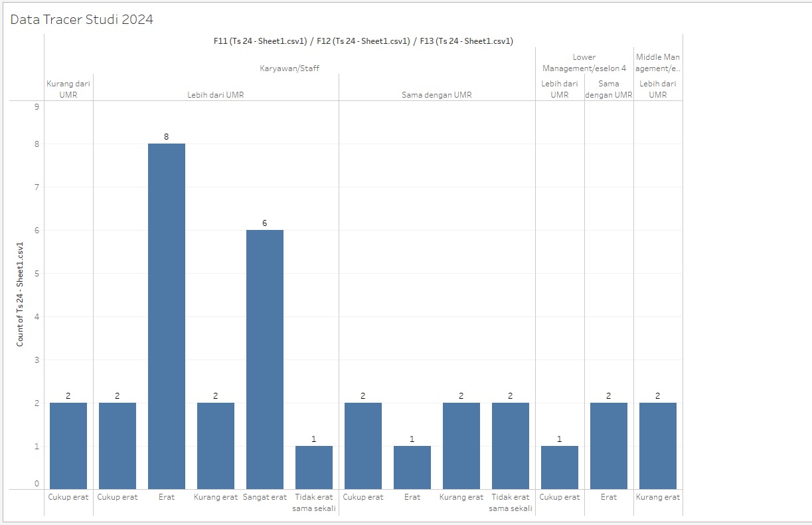812x525 pixels.
Task: Select the Lower Management/eselon 4 header
Action: pyautogui.click(x=584, y=62)
